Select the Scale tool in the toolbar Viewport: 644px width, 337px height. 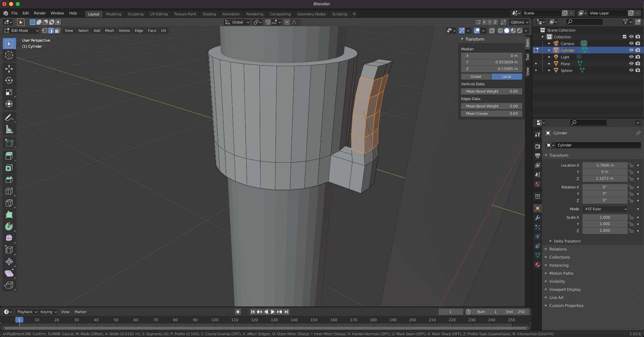point(9,92)
